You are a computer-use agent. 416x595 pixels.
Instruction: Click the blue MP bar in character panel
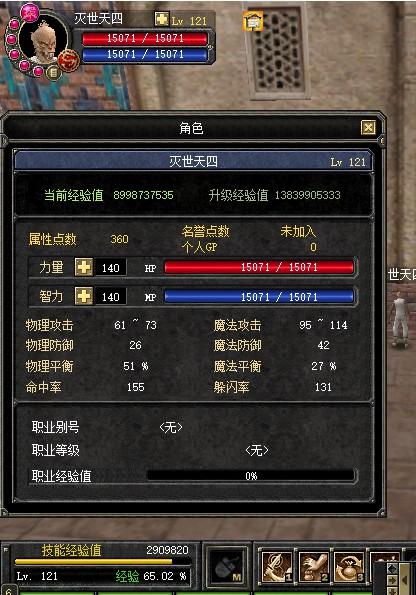click(259, 296)
